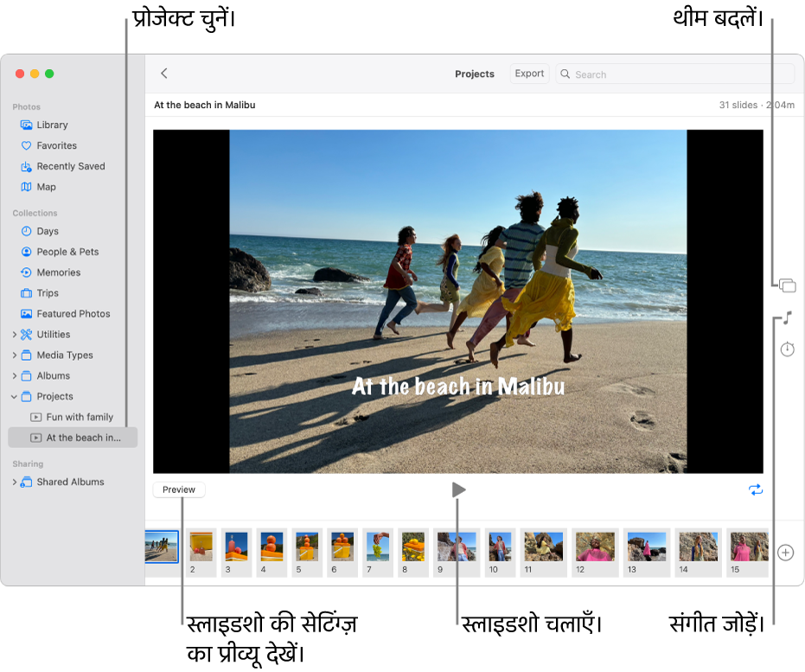Screen dimensions: 805x672
Task: Click the Trips suitcase icon
Action: point(26,293)
